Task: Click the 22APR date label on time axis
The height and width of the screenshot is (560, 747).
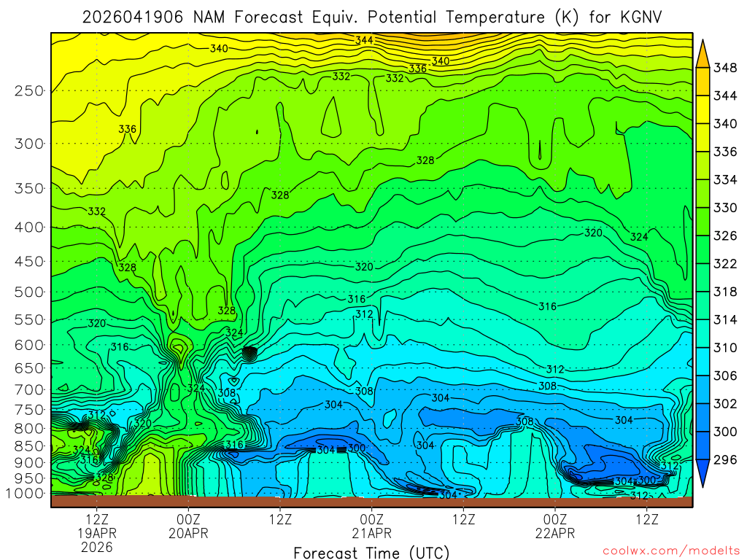Action: tap(555, 533)
